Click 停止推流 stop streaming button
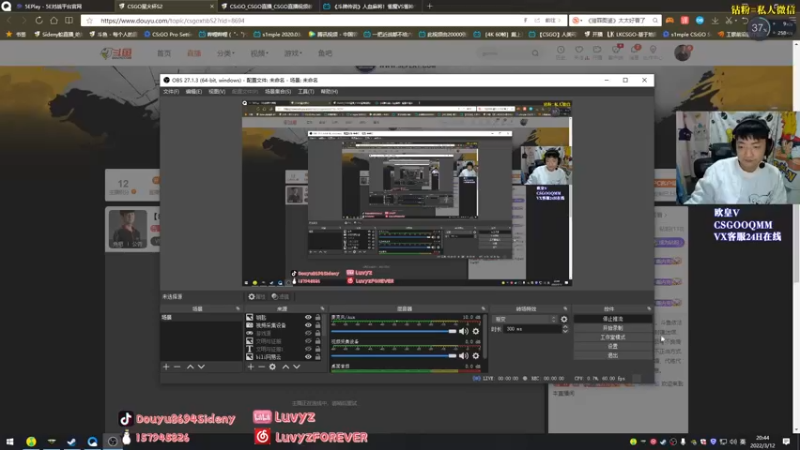800x450 pixels. [x=613, y=319]
